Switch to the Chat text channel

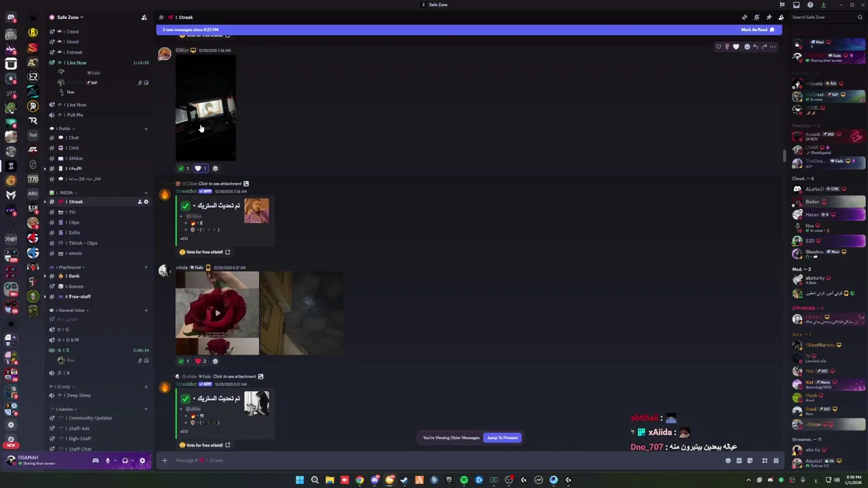point(99,138)
